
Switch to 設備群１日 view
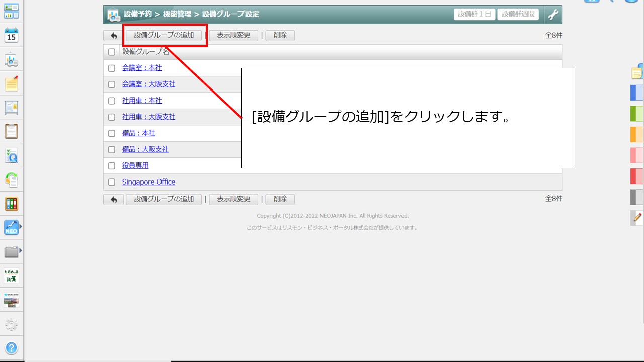[x=474, y=14]
